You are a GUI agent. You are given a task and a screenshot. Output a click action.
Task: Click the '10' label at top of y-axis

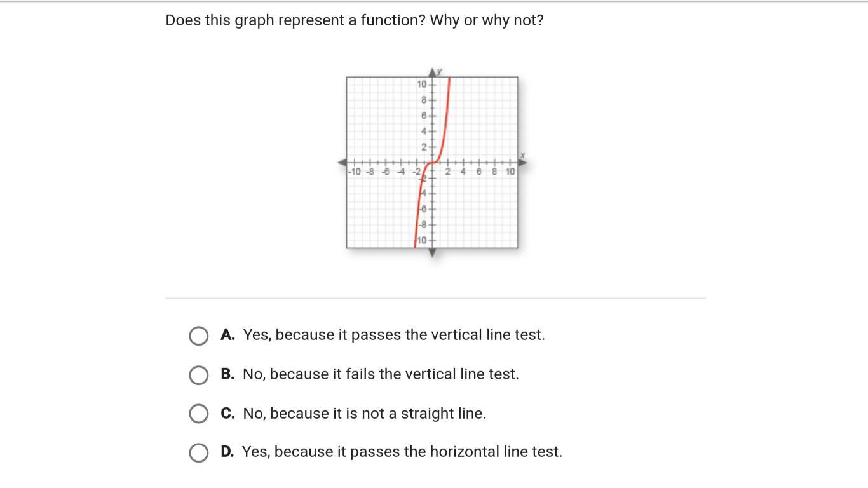click(422, 85)
